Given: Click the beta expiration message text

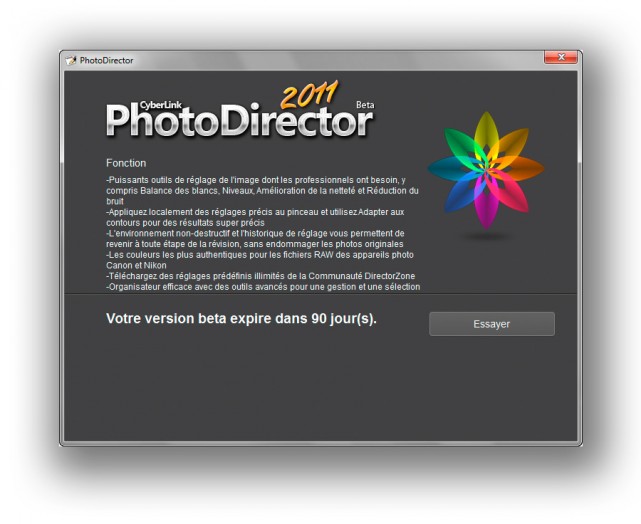Looking at the screenshot, I should coord(241,318).
